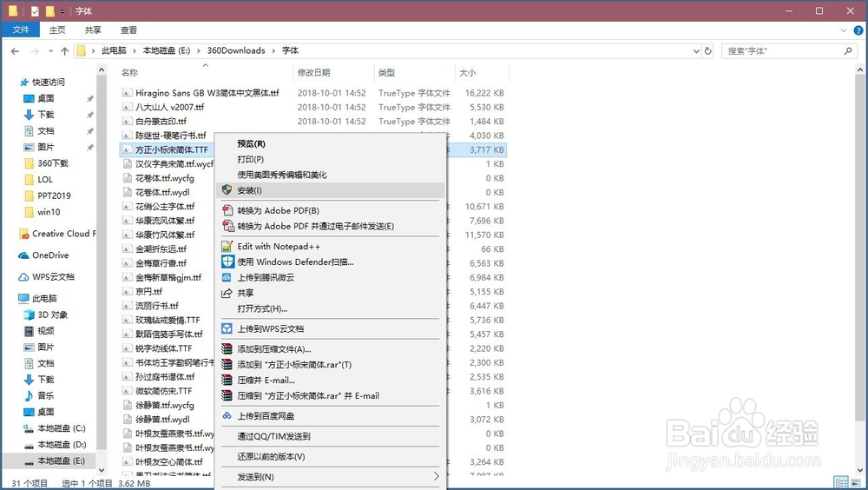Select 通过QQ/TIM发送到 option
The width and height of the screenshot is (868, 490).
[330, 436]
